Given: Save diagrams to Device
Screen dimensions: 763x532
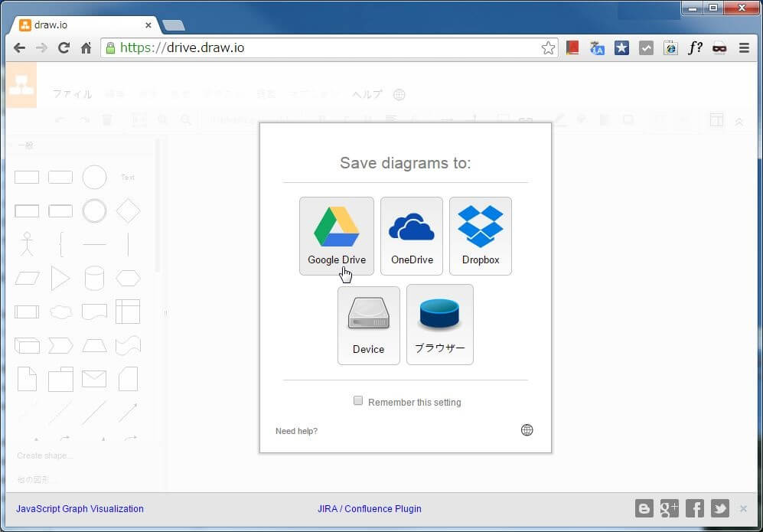Looking at the screenshot, I should [368, 325].
